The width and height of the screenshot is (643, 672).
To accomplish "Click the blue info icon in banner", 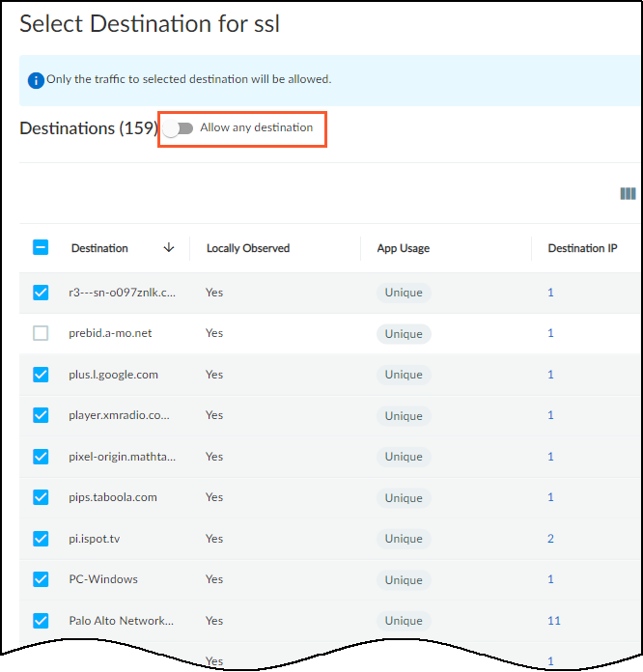I will coord(36,80).
